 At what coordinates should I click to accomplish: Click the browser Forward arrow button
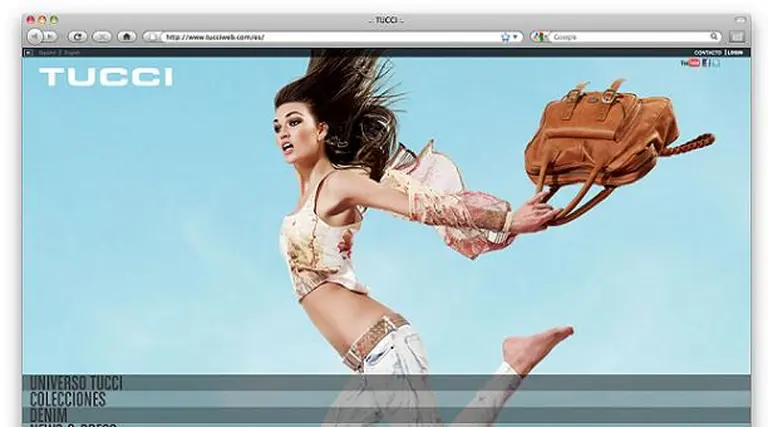tap(50, 36)
